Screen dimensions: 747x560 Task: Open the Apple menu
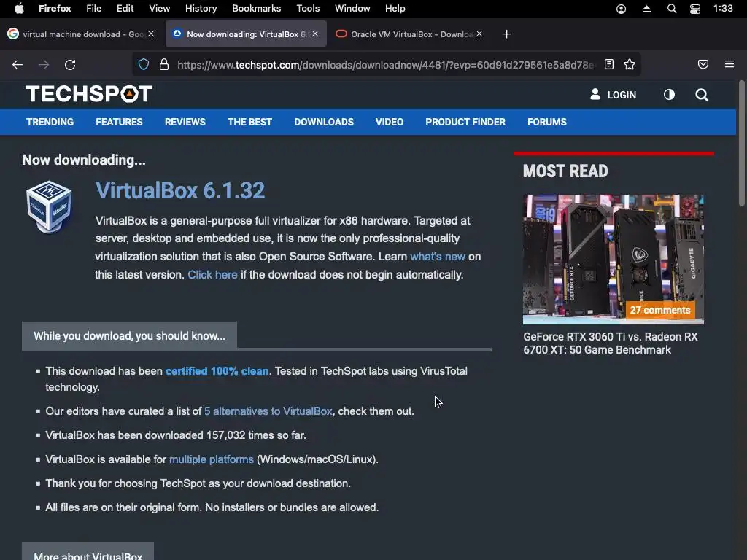click(19, 9)
